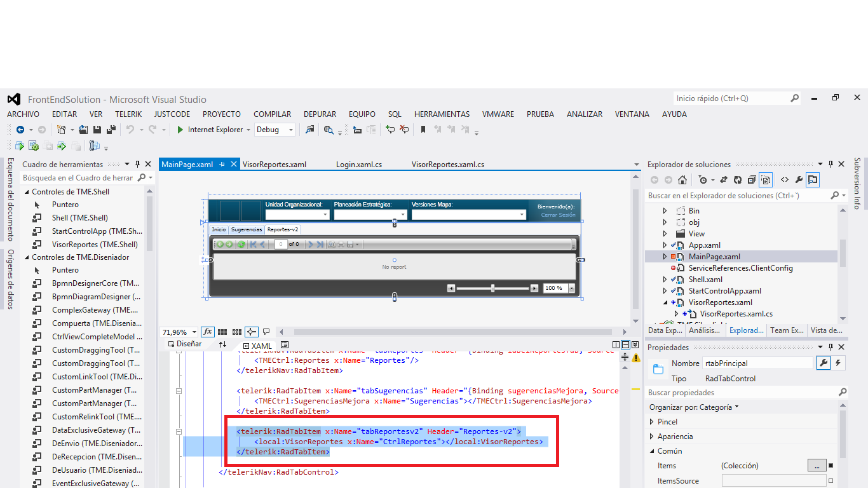Click the Home icon in Solution Explorer

click(682, 180)
